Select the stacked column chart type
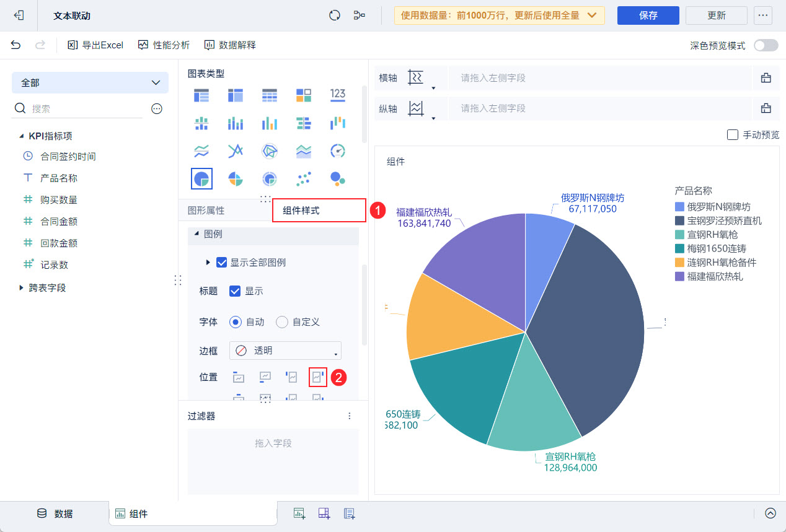 pos(236,123)
